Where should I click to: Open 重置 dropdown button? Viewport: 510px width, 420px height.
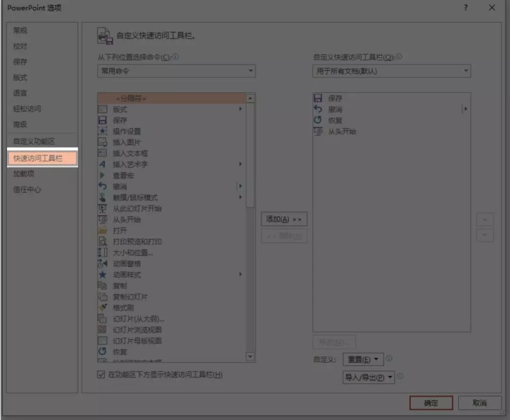(363, 360)
